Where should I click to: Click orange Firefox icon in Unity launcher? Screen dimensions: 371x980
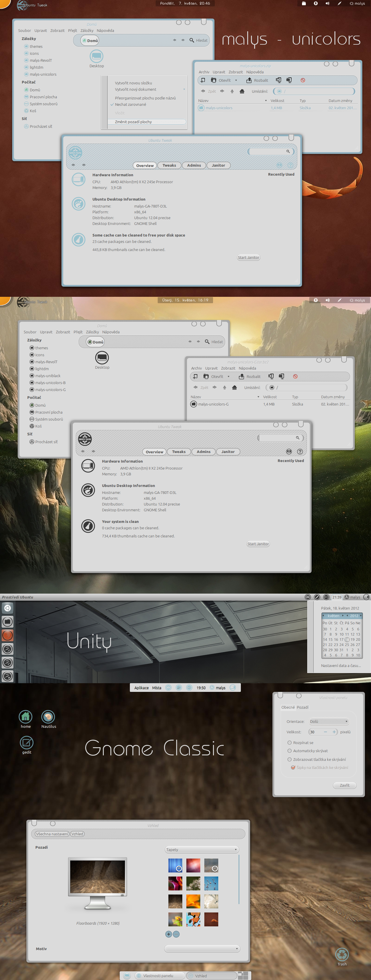(x=8, y=635)
